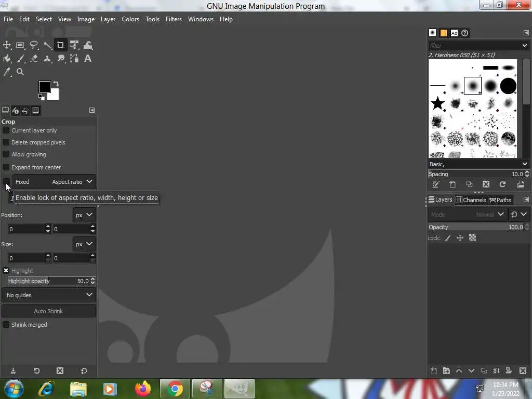Enable the Fixed aspect ratio lock checkbox

click(6, 181)
